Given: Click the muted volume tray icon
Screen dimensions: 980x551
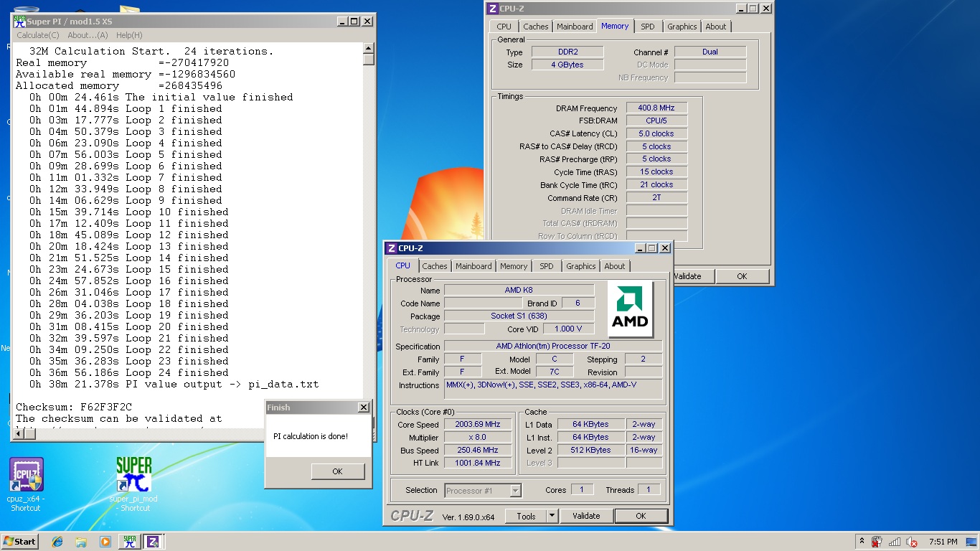Looking at the screenshot, I should click(913, 542).
